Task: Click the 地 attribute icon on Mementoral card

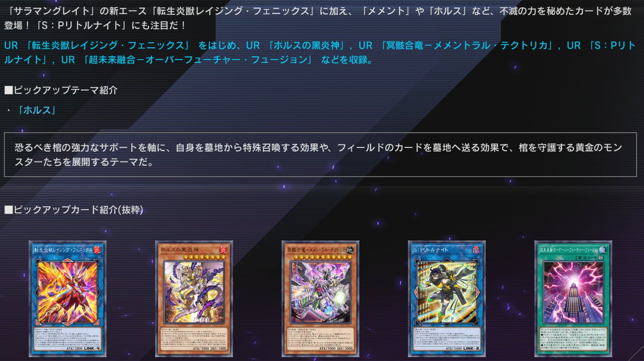Action: (x=350, y=250)
